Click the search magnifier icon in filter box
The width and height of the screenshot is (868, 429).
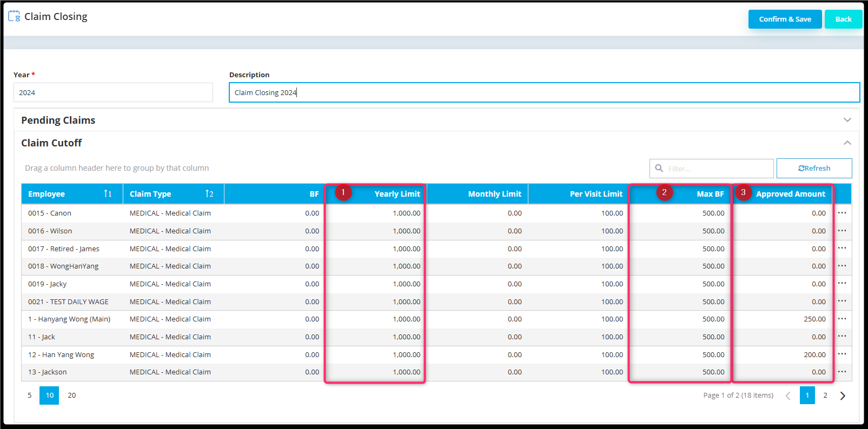click(x=659, y=168)
